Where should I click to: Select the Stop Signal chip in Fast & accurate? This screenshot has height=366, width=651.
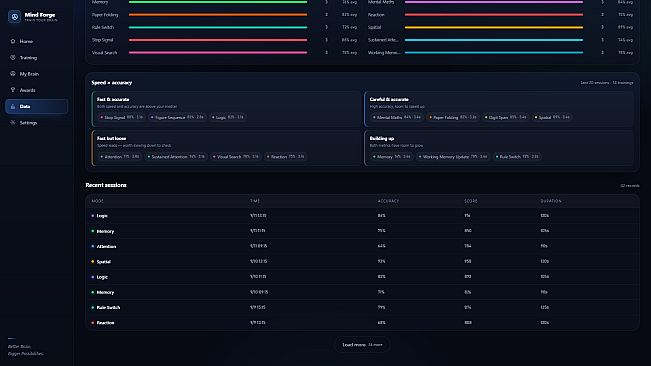point(121,117)
